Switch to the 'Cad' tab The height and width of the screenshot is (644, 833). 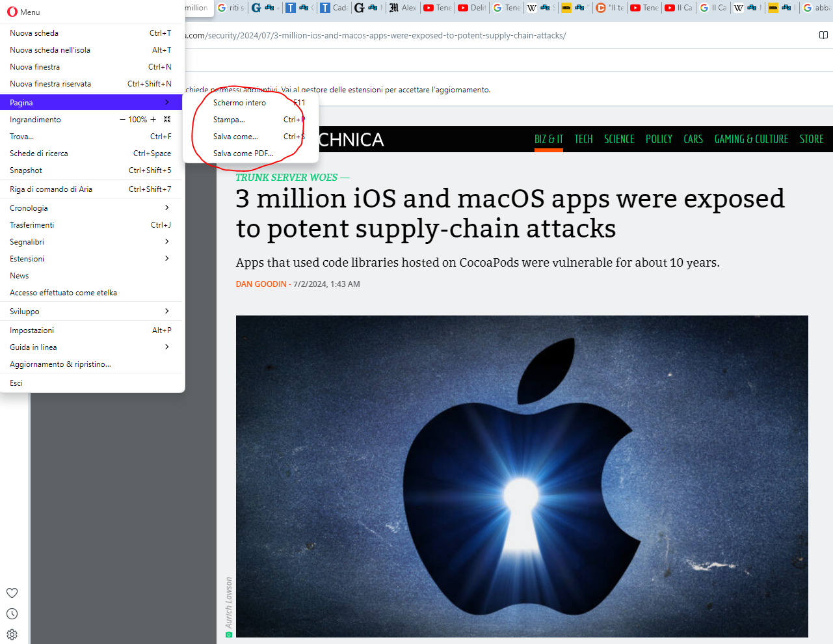(334, 8)
